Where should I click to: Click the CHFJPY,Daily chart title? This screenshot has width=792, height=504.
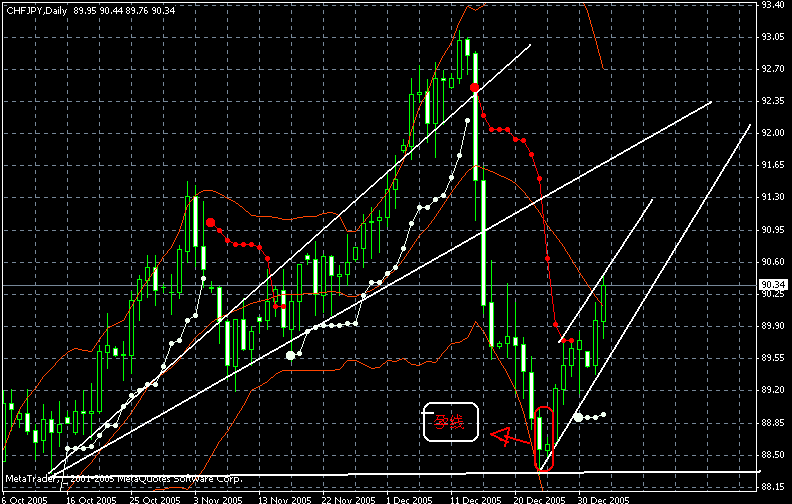pos(36,11)
